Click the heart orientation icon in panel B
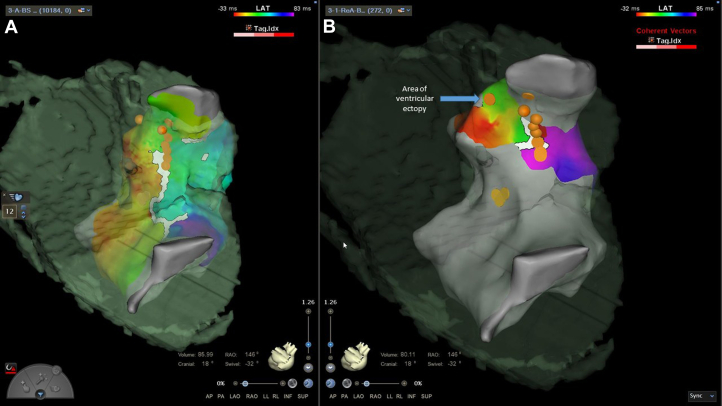Viewport: 722px width, 406px height. (355, 356)
